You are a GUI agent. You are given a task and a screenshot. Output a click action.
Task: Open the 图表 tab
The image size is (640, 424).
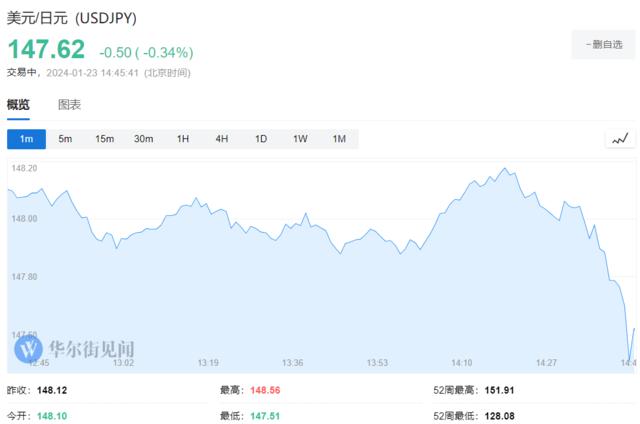click(69, 104)
